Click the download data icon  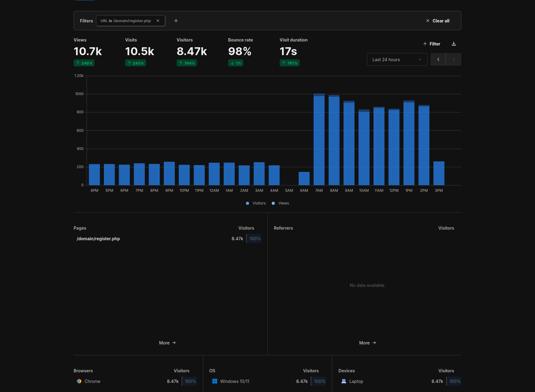454,44
